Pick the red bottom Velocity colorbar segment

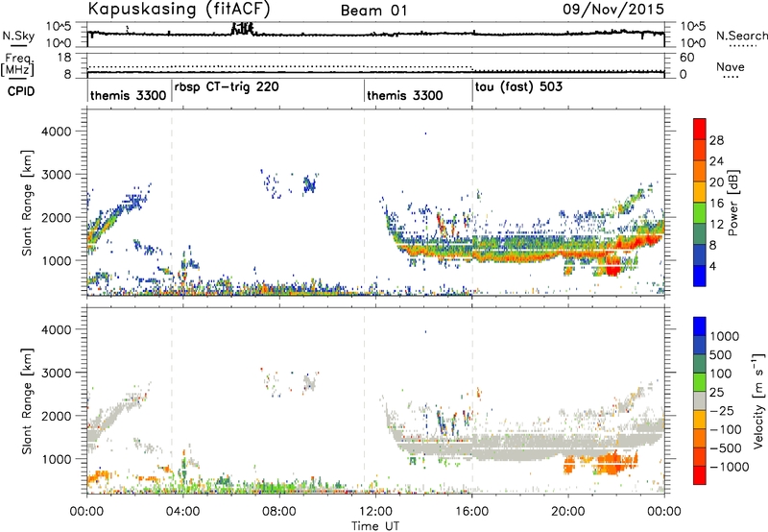(x=700, y=475)
